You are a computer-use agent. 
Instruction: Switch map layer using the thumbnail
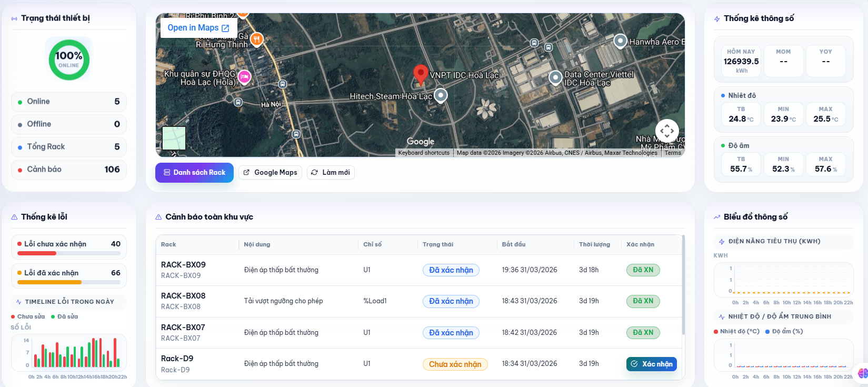tap(174, 138)
